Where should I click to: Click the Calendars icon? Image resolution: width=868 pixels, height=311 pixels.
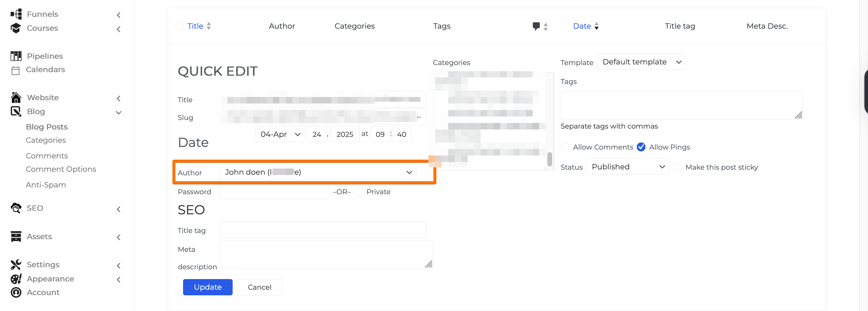pos(16,69)
